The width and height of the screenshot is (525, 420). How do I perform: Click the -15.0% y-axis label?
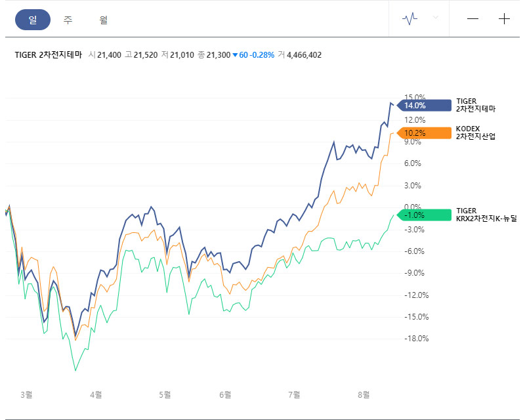pyautogui.click(x=416, y=317)
